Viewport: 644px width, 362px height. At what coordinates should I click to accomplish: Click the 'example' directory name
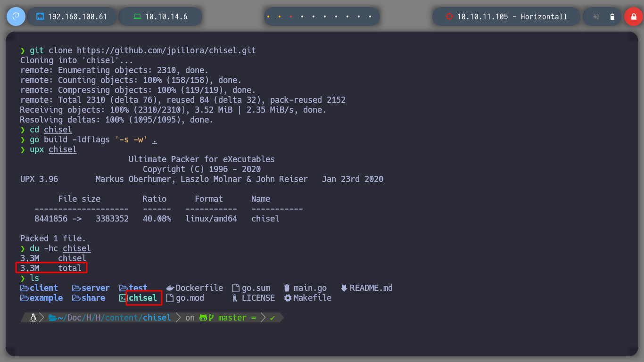coord(46,298)
